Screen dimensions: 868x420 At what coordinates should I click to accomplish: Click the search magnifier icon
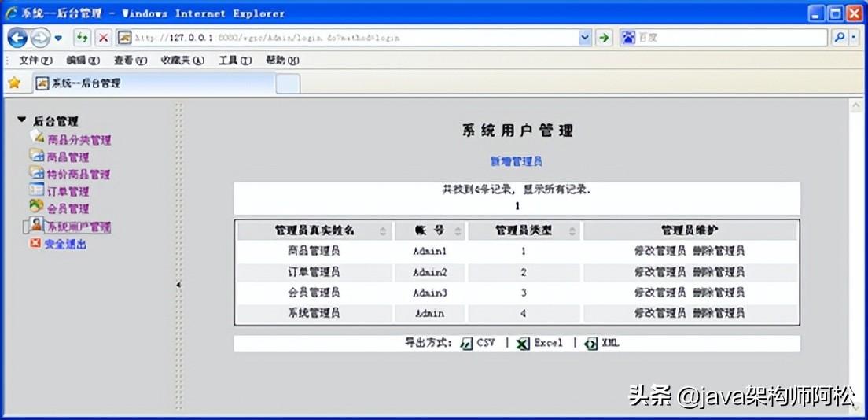[840, 37]
